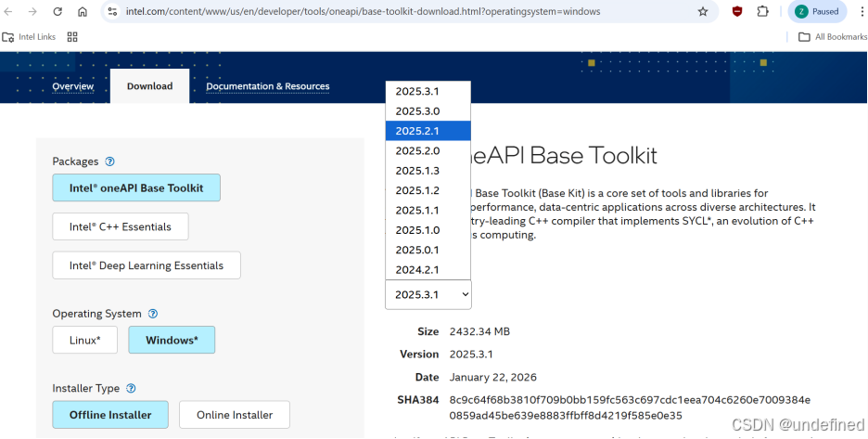868x439 pixels.
Task: Open the red shield extension icon
Action: tap(737, 12)
